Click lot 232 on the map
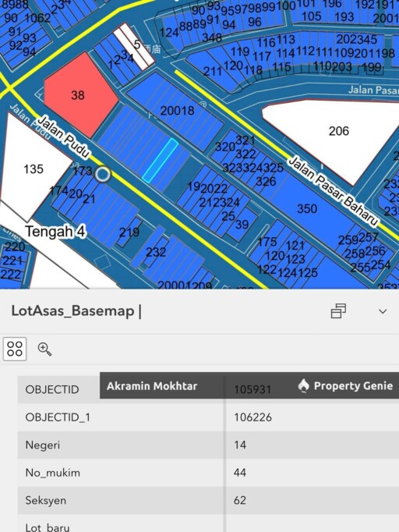 click(x=156, y=252)
